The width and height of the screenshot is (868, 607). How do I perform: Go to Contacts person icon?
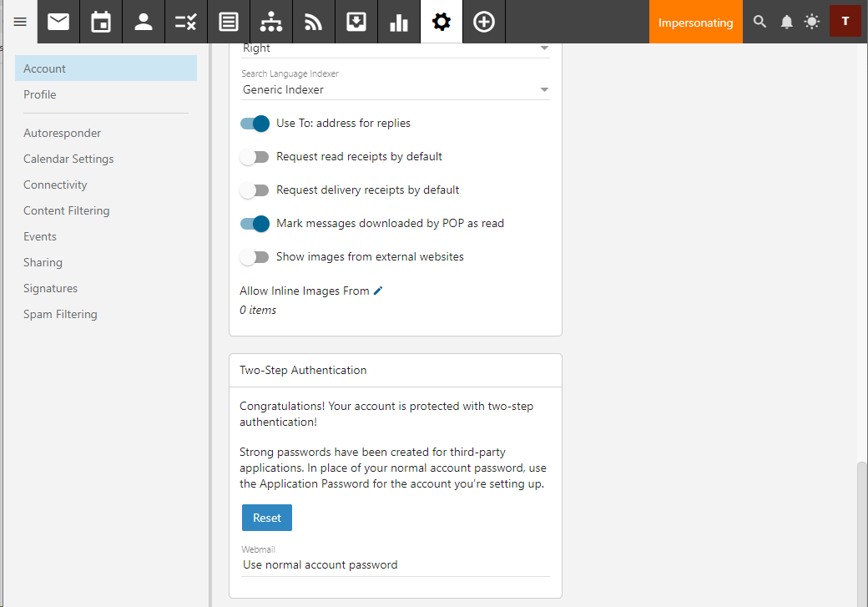pyautogui.click(x=144, y=22)
